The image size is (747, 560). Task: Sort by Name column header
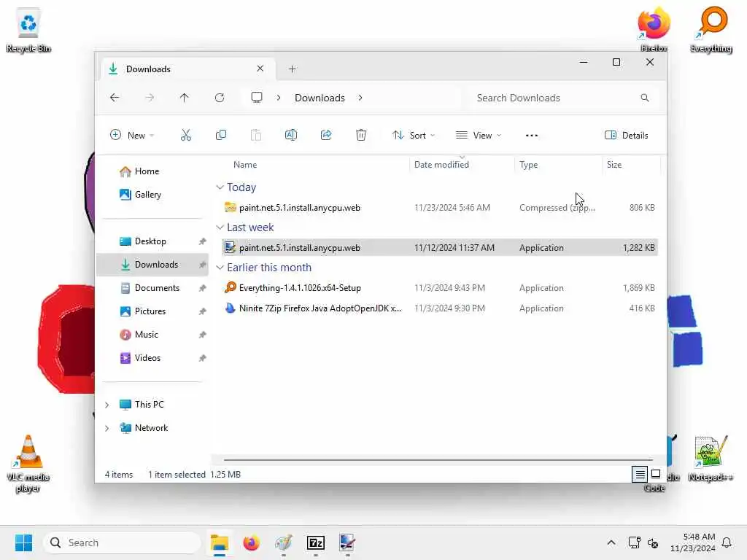245,165
